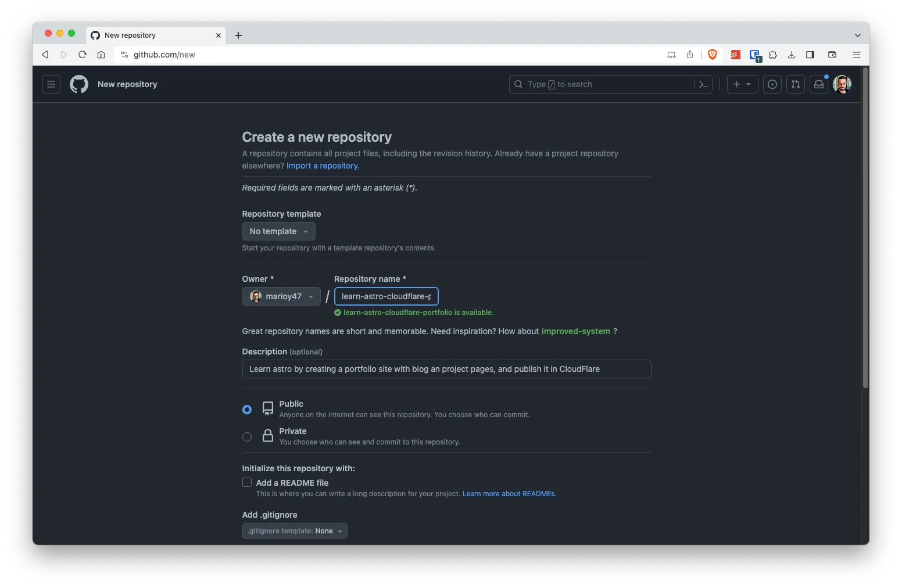Reload the page with the refresh icon
The height and width of the screenshot is (588, 902).
tap(83, 55)
